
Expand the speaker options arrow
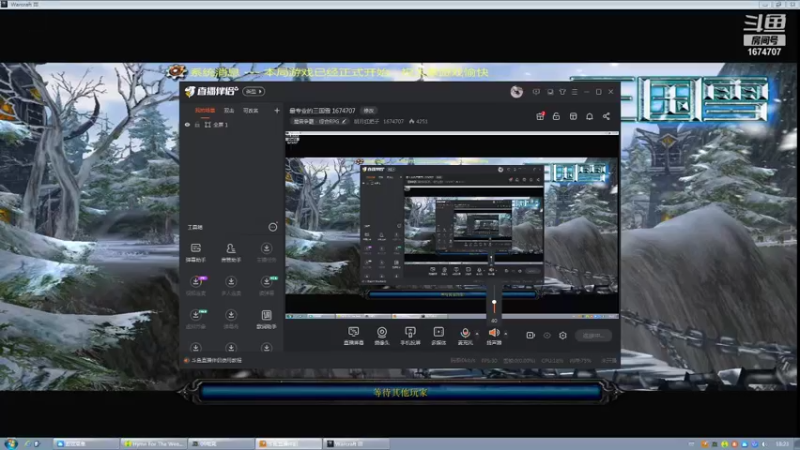[x=506, y=334]
